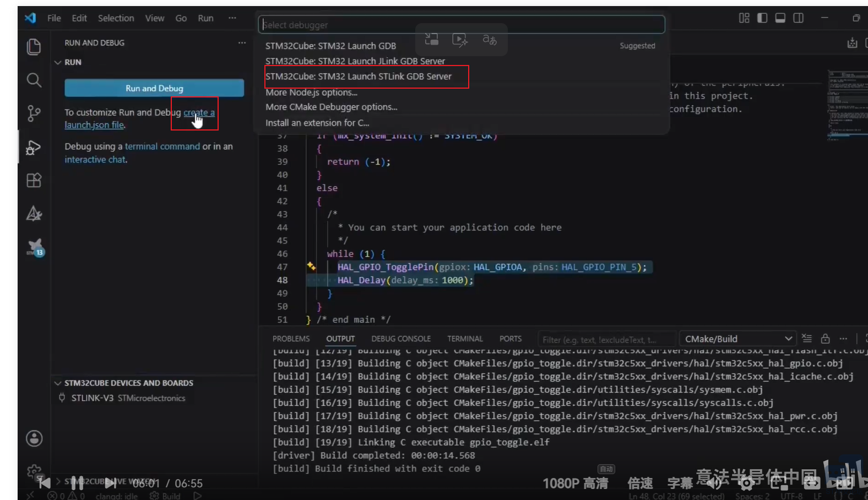Click the 'terminal command' link
This screenshot has height=500, width=868.
tap(162, 146)
